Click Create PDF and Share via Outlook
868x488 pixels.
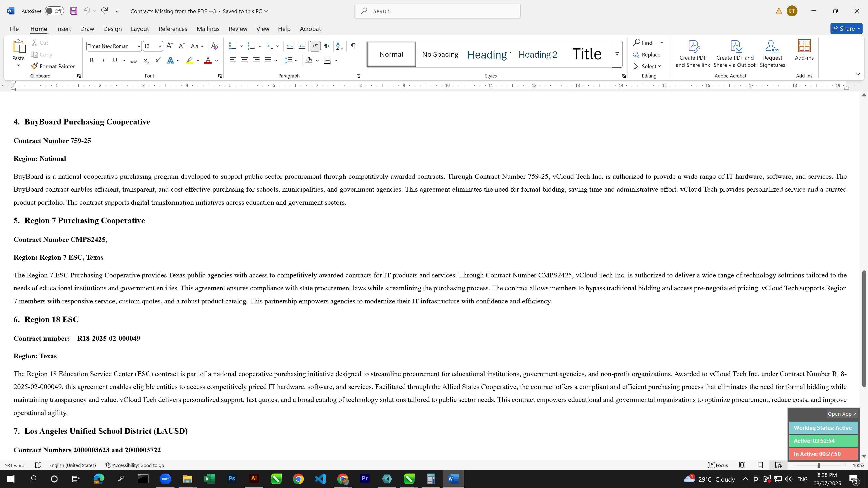point(735,54)
